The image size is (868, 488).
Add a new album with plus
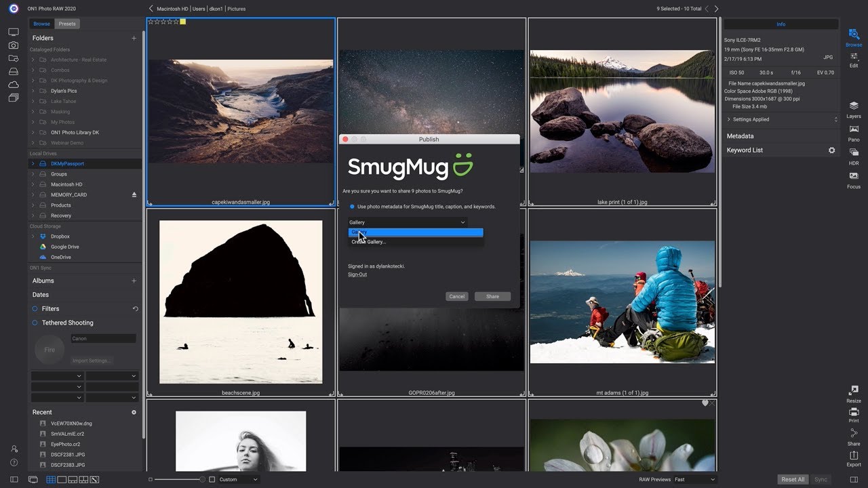tap(134, 281)
